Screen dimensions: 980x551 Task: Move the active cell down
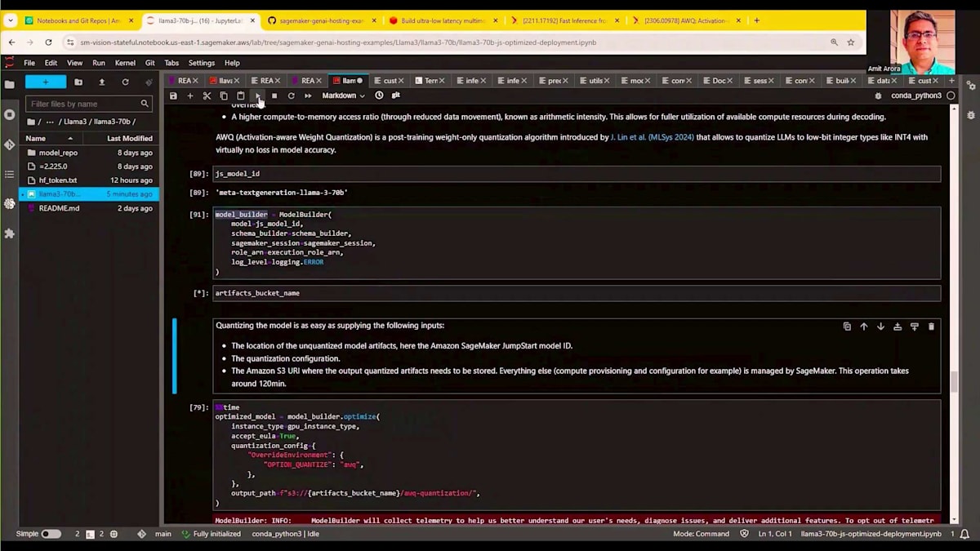(880, 327)
